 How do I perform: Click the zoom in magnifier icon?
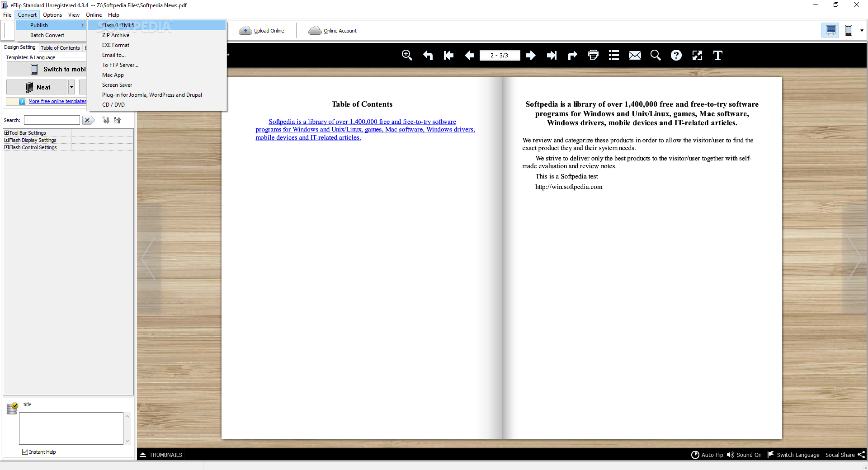(407, 55)
